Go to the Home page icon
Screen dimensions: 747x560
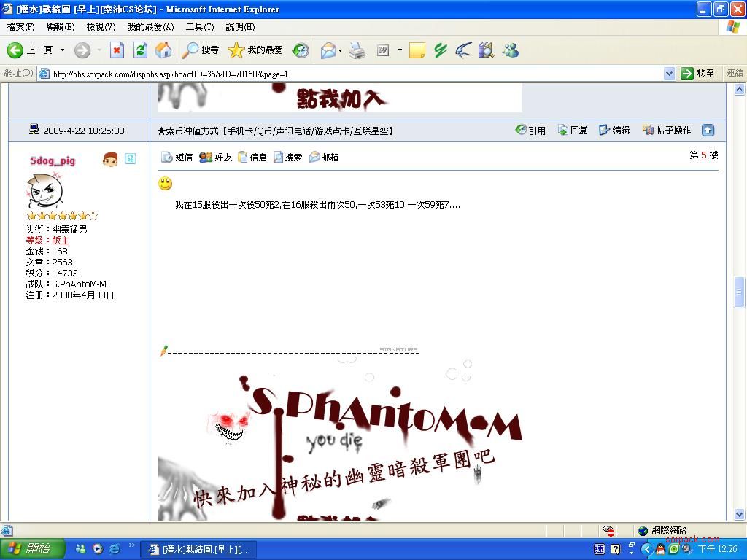pyautogui.click(x=163, y=50)
